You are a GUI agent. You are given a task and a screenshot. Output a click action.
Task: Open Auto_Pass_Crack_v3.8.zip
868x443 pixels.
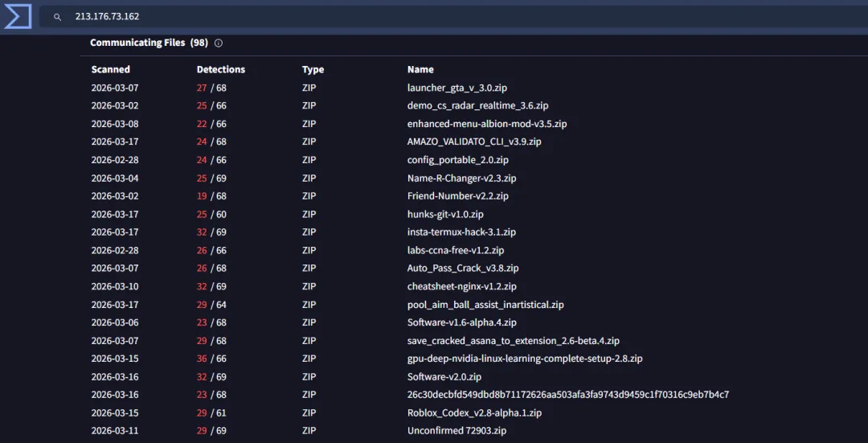[x=463, y=268]
